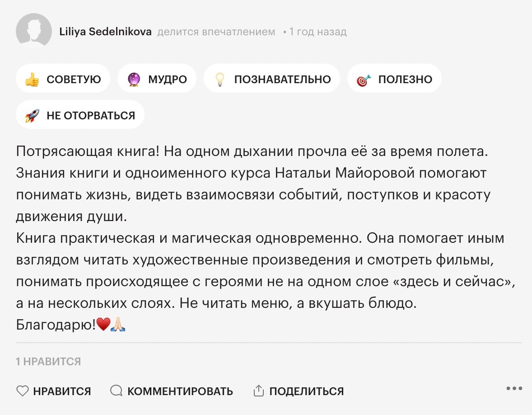The width and height of the screenshot is (532, 415).
Task: Click ПОДЕЛИТЬСЯ to share the review
Action: [306, 391]
